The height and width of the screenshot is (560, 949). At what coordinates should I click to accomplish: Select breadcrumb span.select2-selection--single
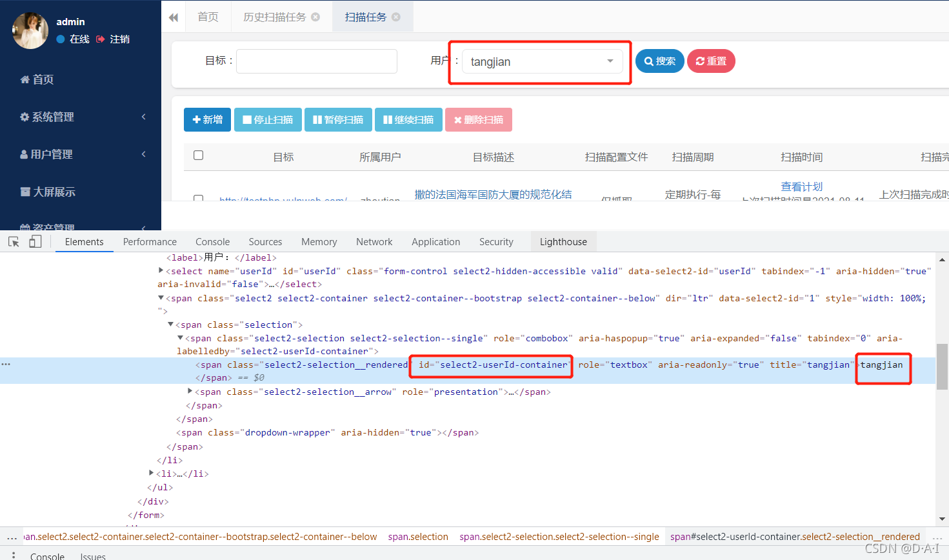tap(559, 537)
